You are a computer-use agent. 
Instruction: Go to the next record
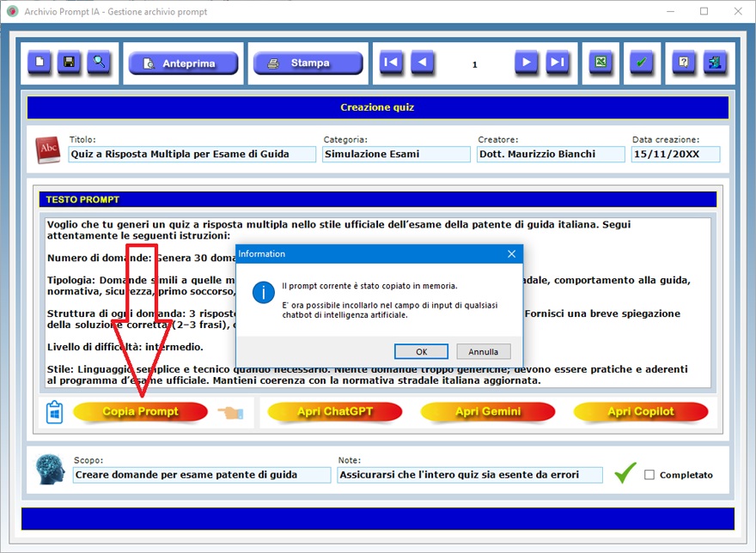527,63
